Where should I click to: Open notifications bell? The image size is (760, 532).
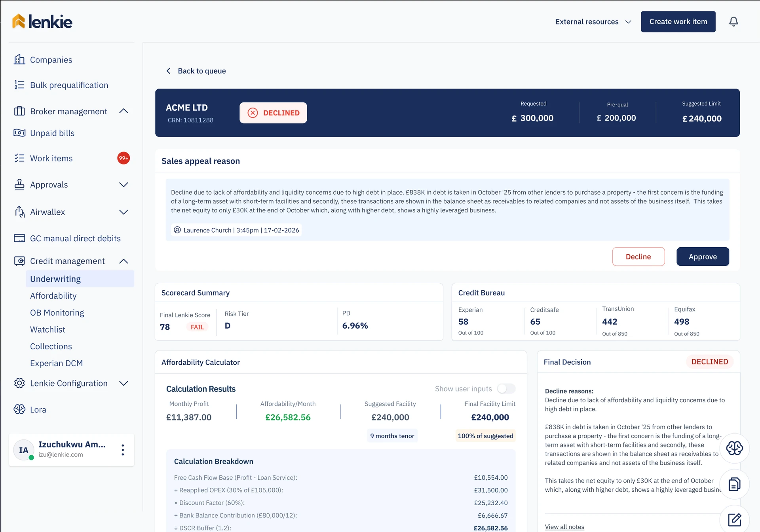click(733, 21)
